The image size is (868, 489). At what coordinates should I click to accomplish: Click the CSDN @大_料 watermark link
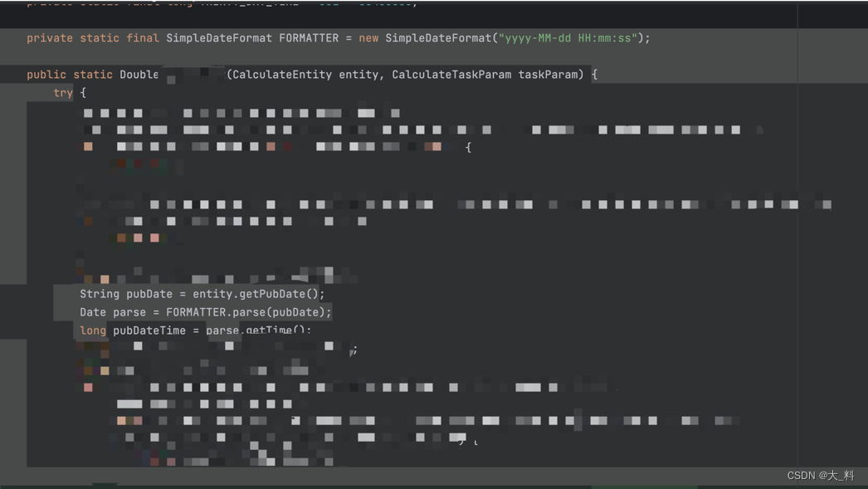click(x=822, y=476)
